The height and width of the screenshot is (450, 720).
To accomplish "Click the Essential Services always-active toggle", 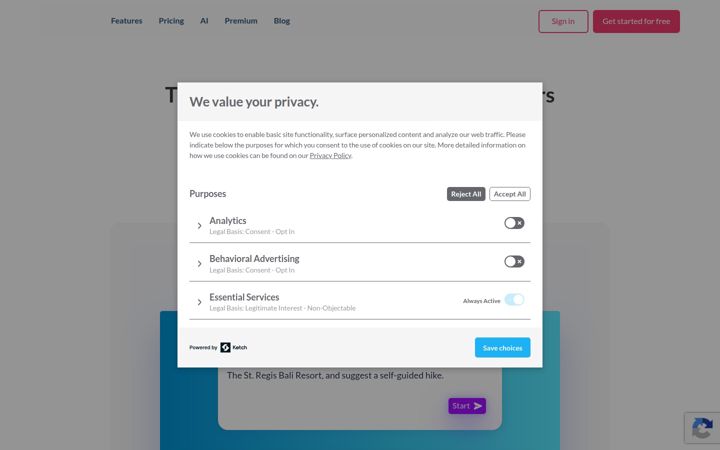I will pos(514,300).
